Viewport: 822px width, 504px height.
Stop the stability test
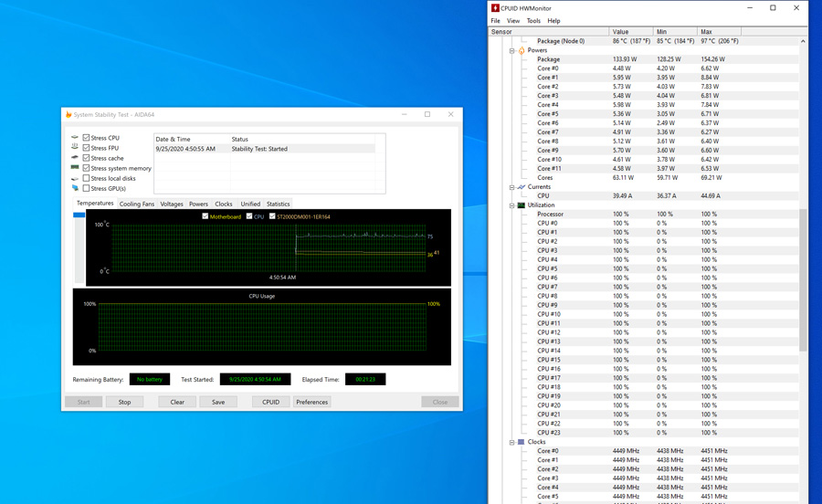point(124,402)
